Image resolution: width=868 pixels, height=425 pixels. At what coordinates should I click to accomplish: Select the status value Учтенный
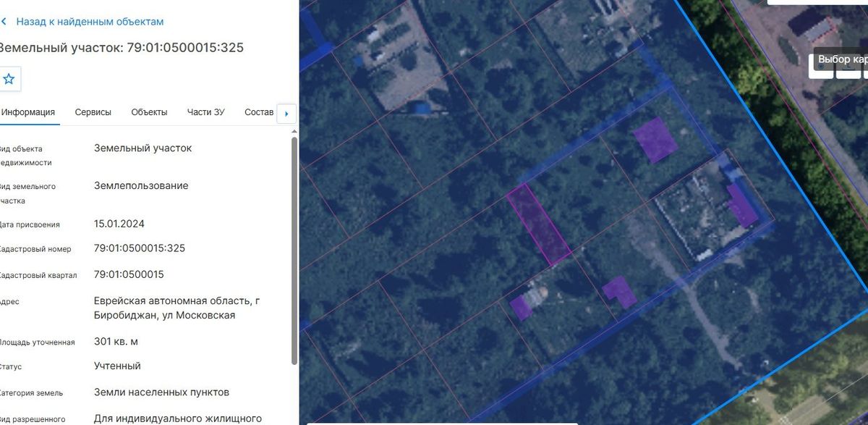pyautogui.click(x=117, y=366)
